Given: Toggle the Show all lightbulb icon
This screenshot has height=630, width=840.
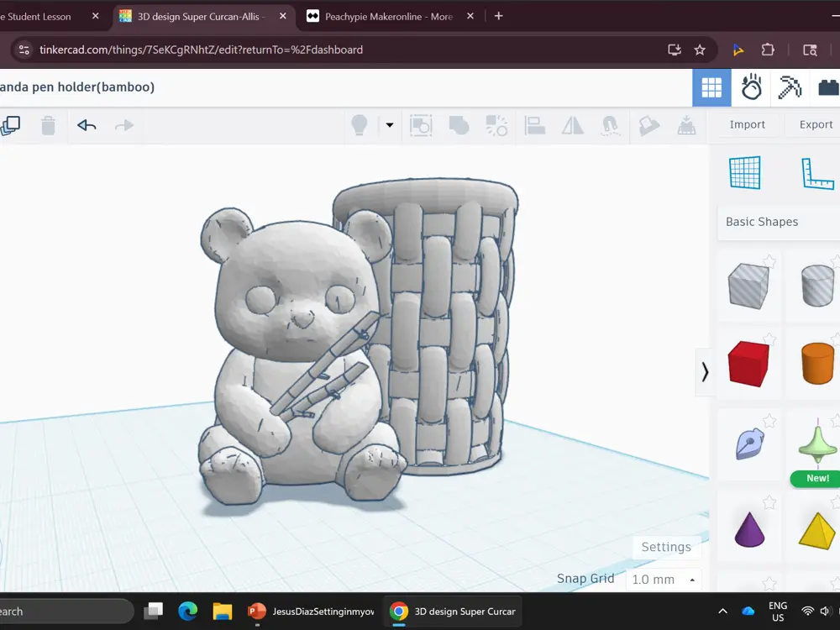Looking at the screenshot, I should [x=359, y=125].
